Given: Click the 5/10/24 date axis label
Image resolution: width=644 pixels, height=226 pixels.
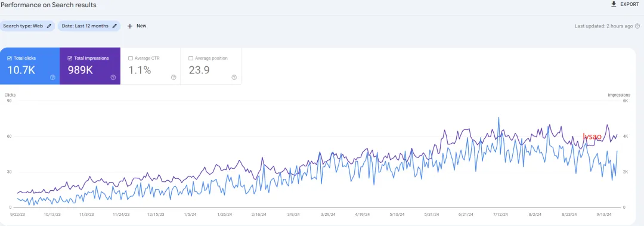Looking at the screenshot, I should click(x=397, y=214).
